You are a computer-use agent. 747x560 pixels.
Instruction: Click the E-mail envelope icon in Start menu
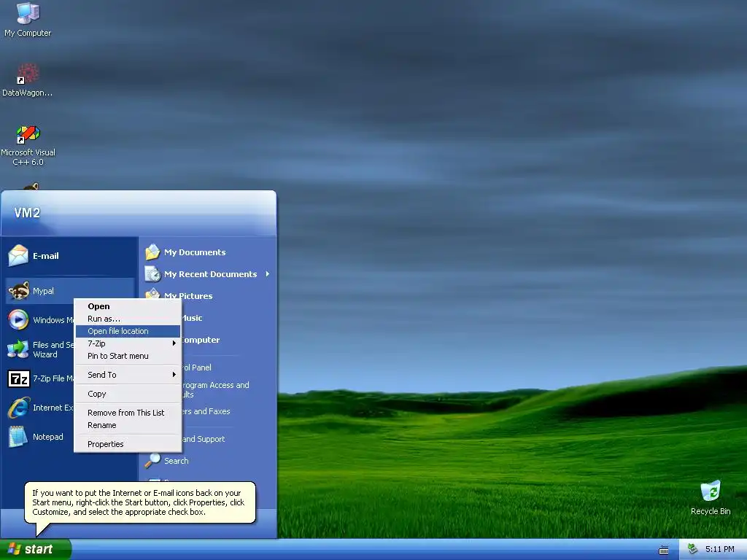(18, 256)
